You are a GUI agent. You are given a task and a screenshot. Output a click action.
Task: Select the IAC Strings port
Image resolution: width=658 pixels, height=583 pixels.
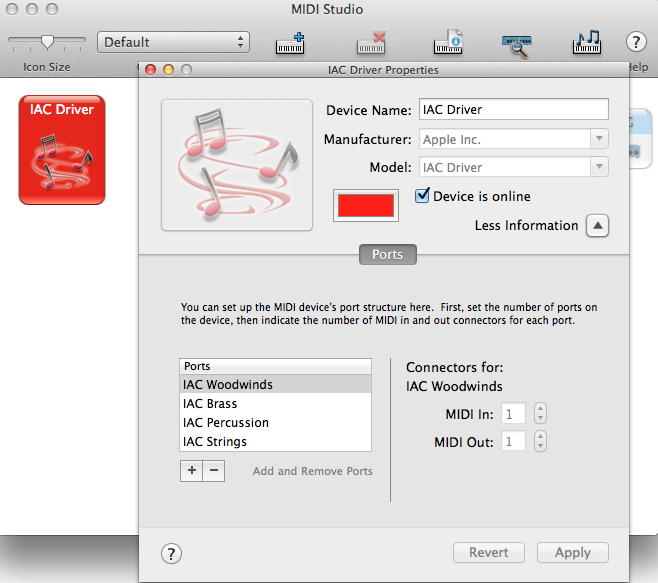[275, 441]
